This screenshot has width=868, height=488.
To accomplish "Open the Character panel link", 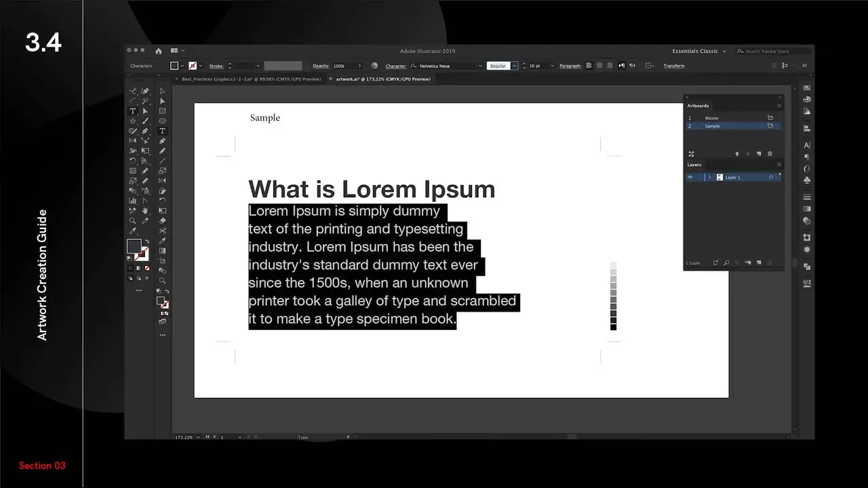I will [x=396, y=66].
